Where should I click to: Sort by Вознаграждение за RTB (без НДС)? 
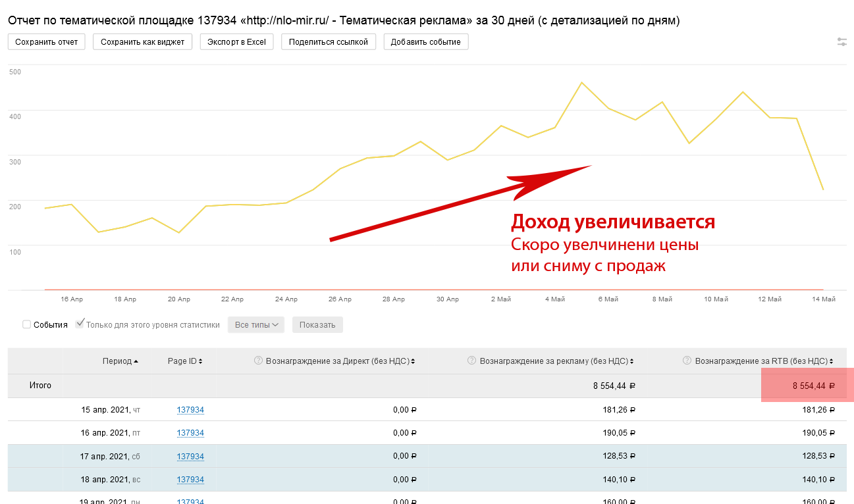pyautogui.click(x=764, y=361)
